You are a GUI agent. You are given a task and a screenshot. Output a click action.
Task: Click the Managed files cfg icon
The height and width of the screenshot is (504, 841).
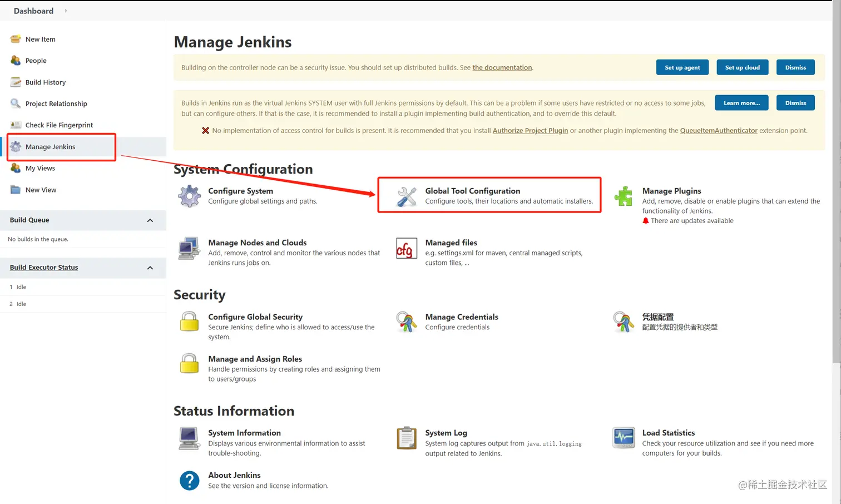(407, 248)
